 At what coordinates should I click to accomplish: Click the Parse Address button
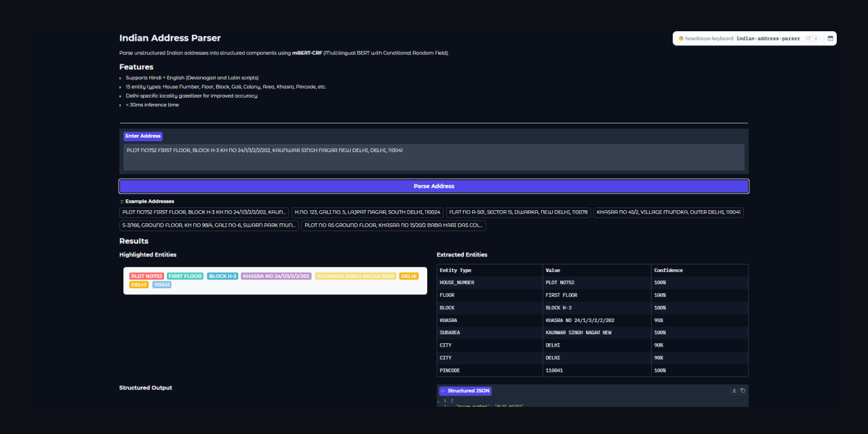(434, 186)
